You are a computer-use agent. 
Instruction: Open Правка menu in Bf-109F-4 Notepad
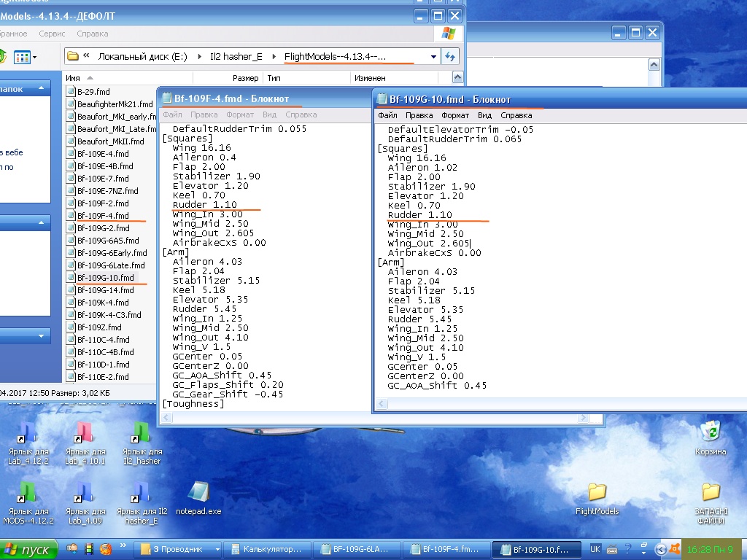(x=204, y=114)
